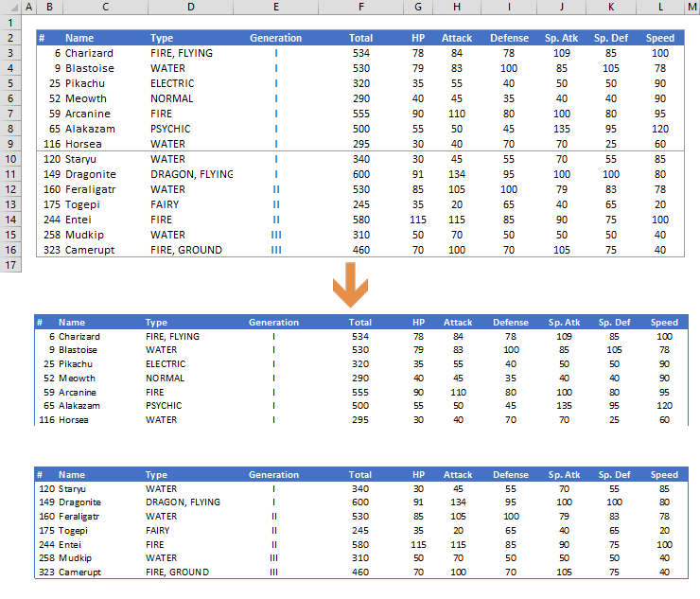Select Generation III cell in worksheet row 15

pyautogui.click(x=276, y=235)
